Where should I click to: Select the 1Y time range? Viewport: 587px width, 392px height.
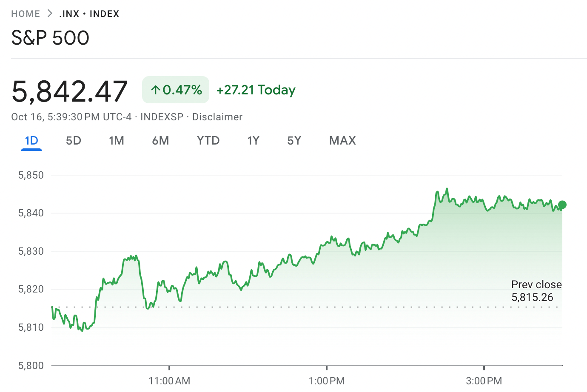point(253,140)
